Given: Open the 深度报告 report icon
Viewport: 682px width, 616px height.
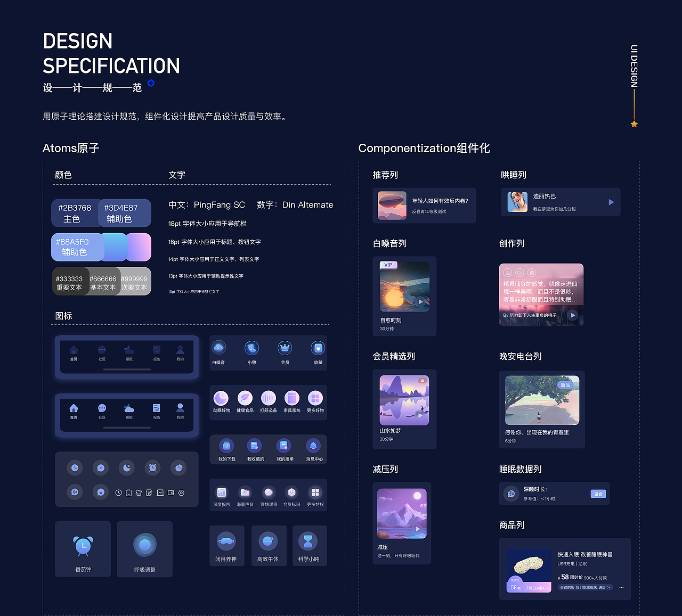Looking at the screenshot, I should pyautogui.click(x=222, y=492).
